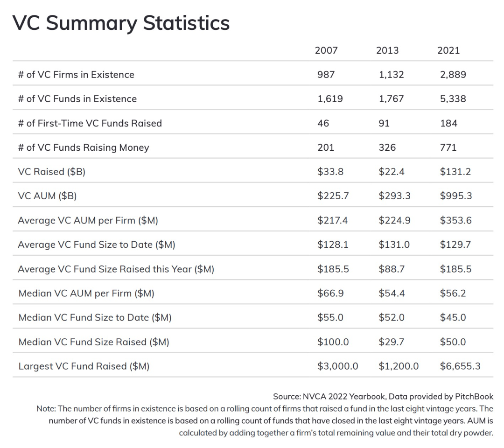Click the 'Median VC AUM per Firm ($M)' label
This screenshot has height=448, width=504.
click(x=86, y=294)
